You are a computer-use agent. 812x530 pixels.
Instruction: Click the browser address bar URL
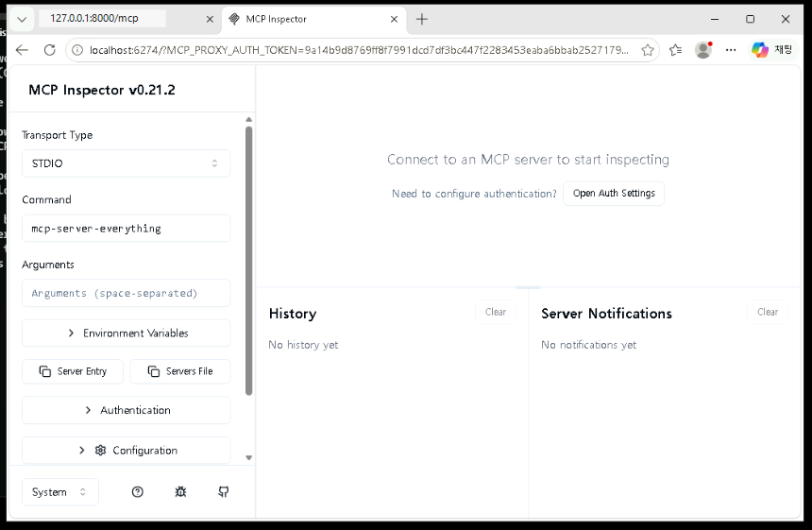[x=359, y=50]
